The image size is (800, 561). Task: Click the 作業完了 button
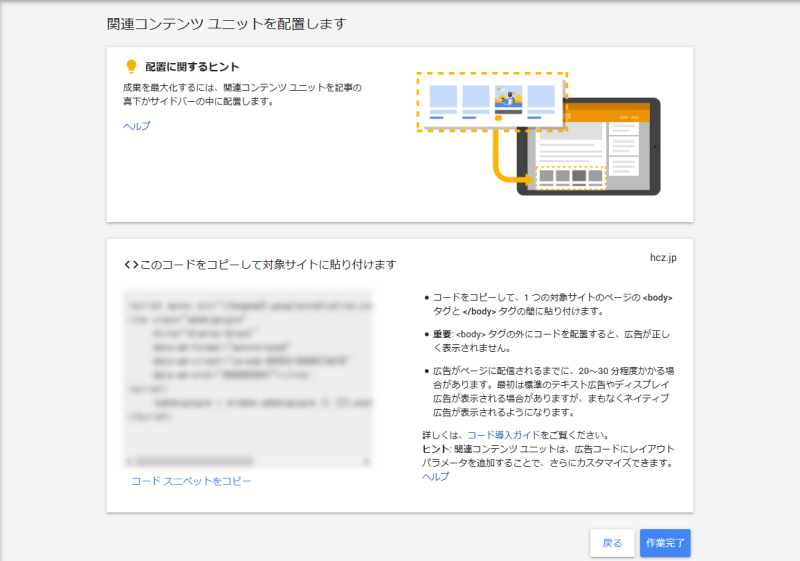[665, 543]
